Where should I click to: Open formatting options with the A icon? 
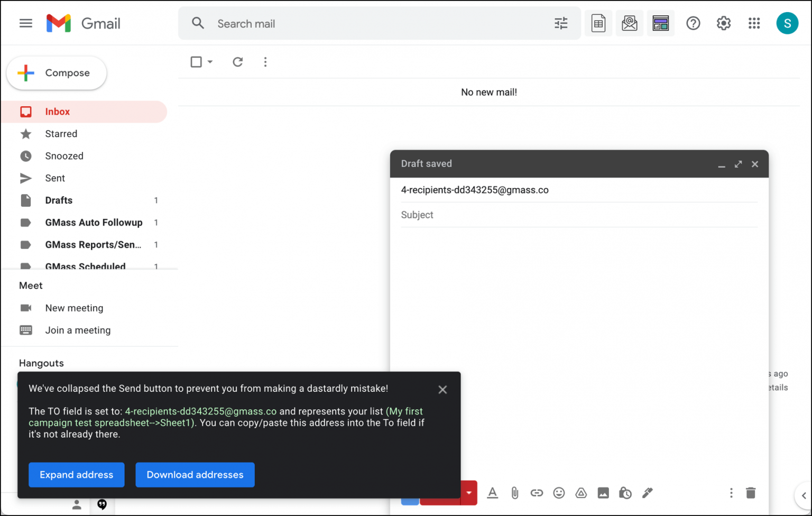(492, 493)
